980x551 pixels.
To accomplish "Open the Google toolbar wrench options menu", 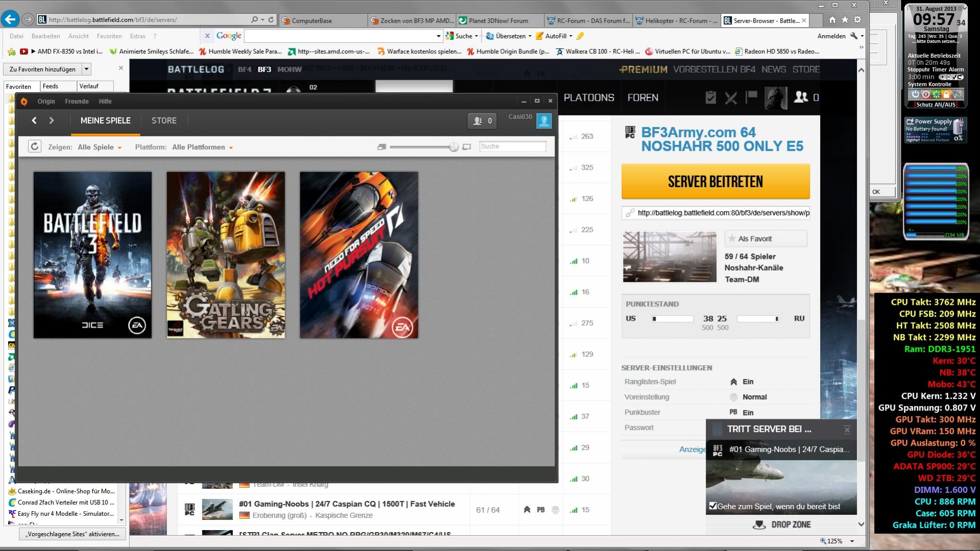I will (856, 36).
